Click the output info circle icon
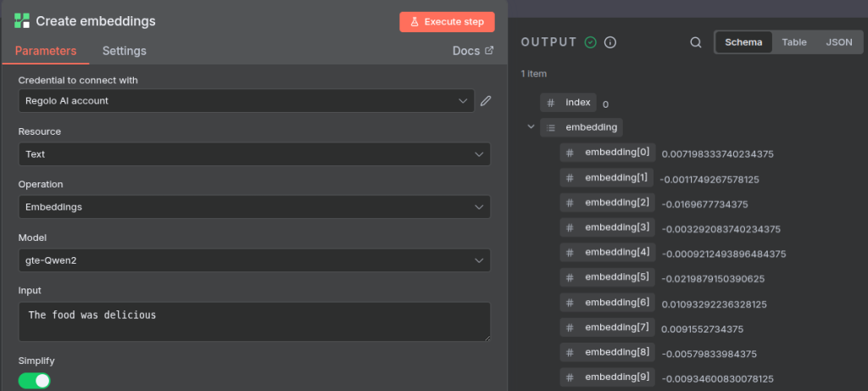Screen dimensions: 868x391 coord(609,42)
